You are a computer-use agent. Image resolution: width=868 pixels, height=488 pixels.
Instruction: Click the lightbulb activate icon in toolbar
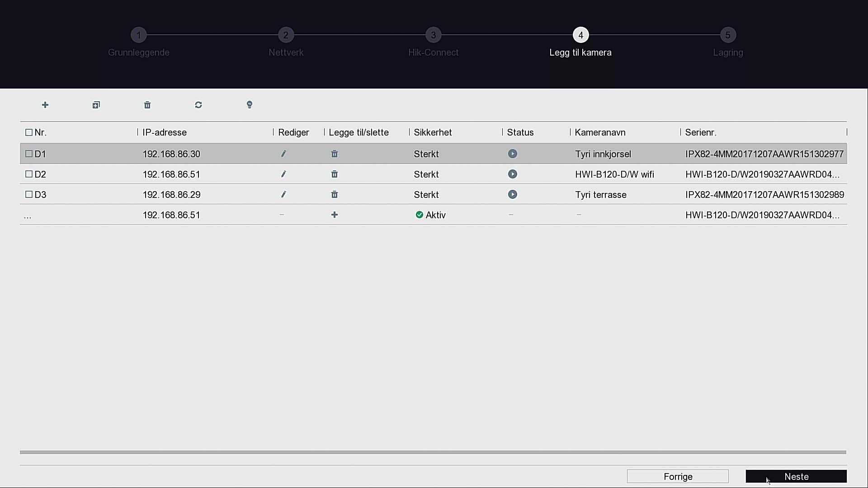pos(250,105)
